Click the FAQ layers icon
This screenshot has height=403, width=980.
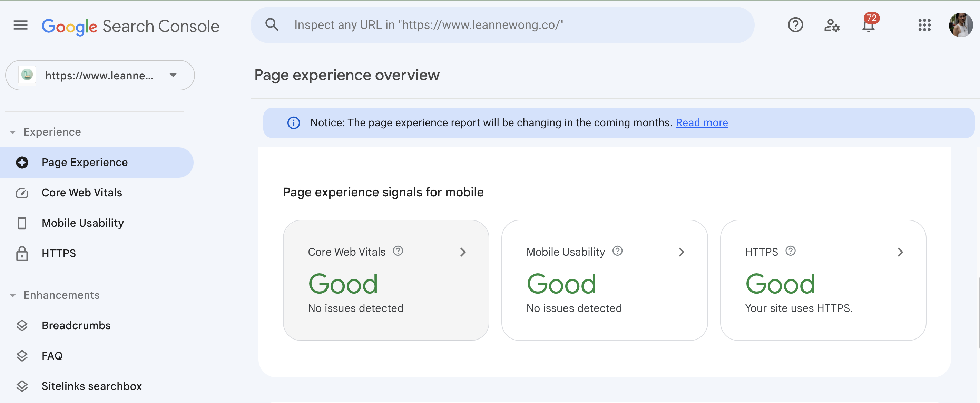point(22,356)
